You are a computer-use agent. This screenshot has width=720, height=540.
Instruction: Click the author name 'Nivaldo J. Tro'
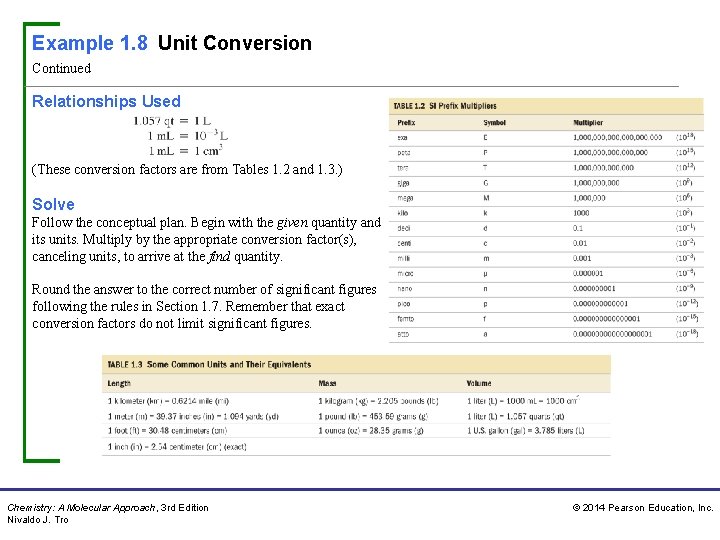(38, 520)
